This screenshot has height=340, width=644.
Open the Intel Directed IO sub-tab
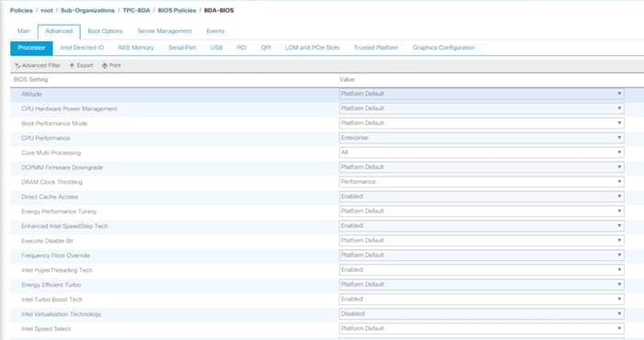pos(82,48)
